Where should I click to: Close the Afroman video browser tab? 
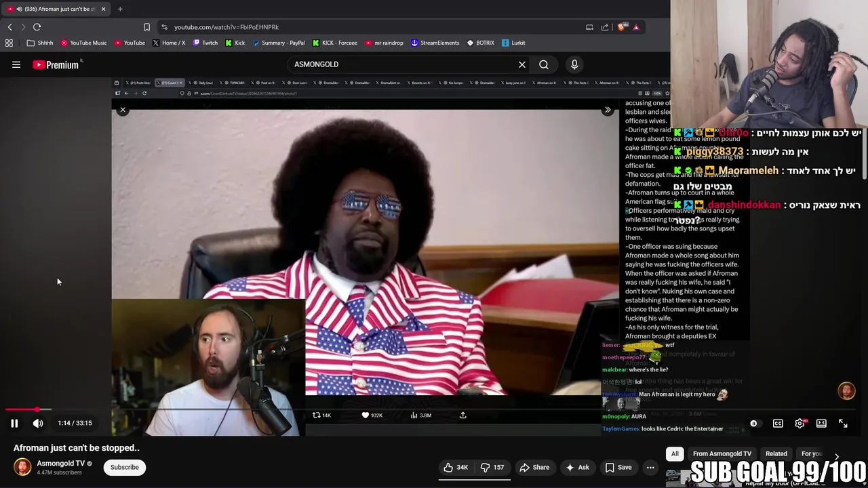[103, 9]
